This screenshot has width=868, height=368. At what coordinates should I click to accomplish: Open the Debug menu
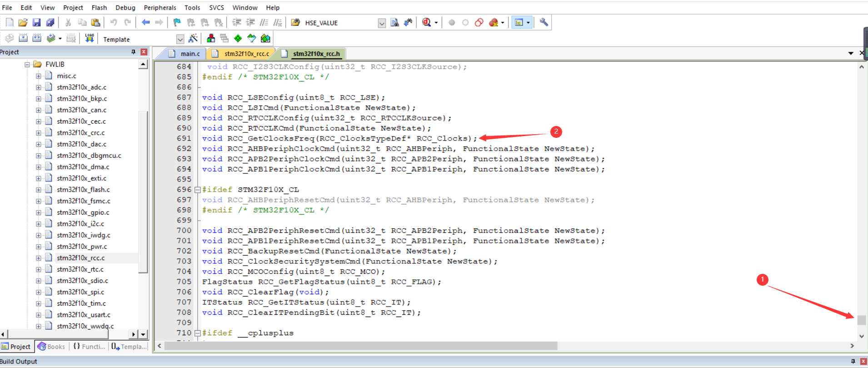(x=125, y=7)
